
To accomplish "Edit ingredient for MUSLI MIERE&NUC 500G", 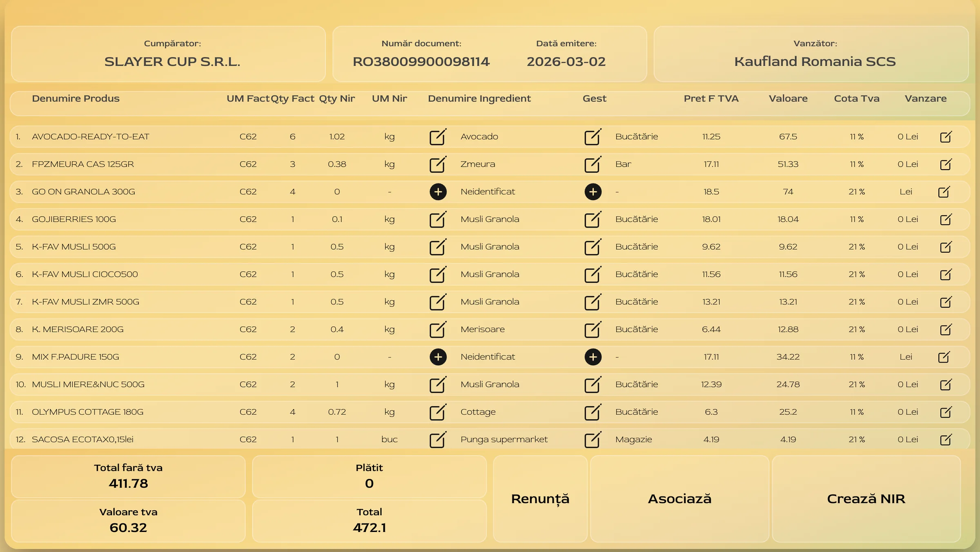I will click(437, 384).
